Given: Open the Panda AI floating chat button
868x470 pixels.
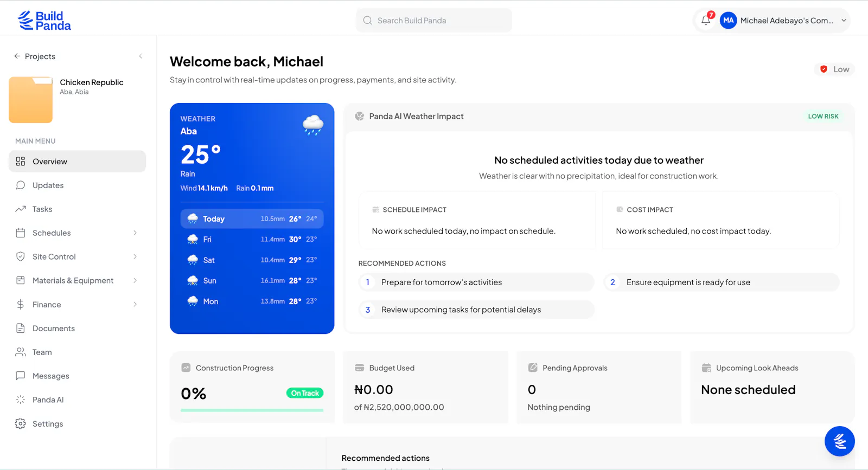Looking at the screenshot, I should pyautogui.click(x=839, y=441).
